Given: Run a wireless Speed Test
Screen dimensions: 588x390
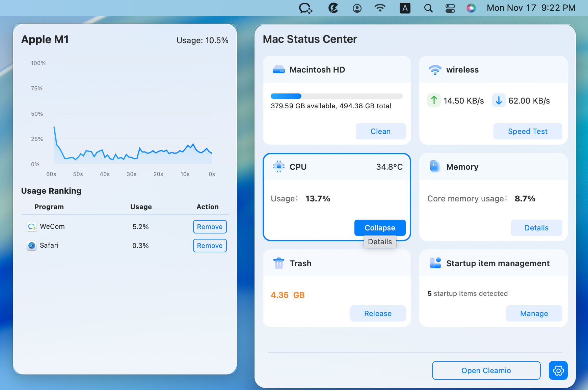Looking at the screenshot, I should click(528, 131).
